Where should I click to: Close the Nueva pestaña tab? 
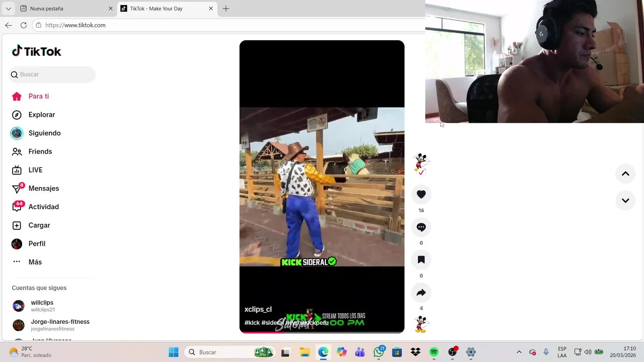click(111, 9)
